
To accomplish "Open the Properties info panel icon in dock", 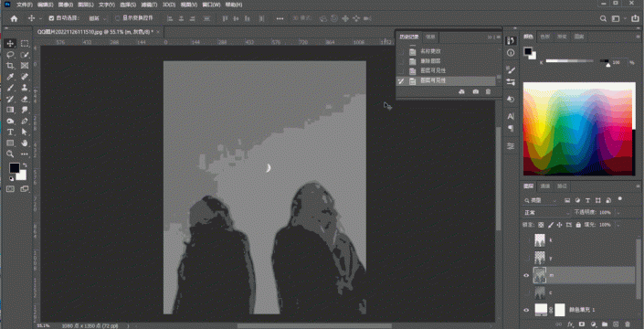I will pyautogui.click(x=511, y=53).
